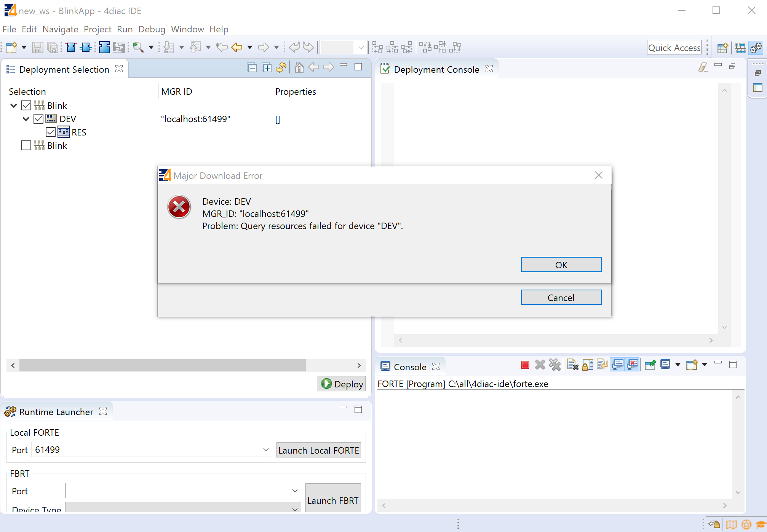Select the Deployment perspective gears icon
Viewport: 767px width, 532px height.
(x=756, y=48)
